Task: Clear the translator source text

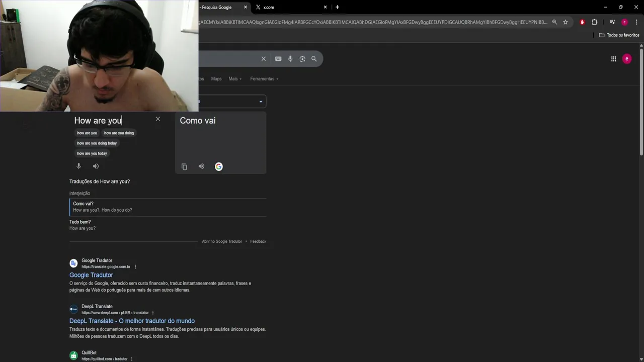Action: click(x=157, y=119)
